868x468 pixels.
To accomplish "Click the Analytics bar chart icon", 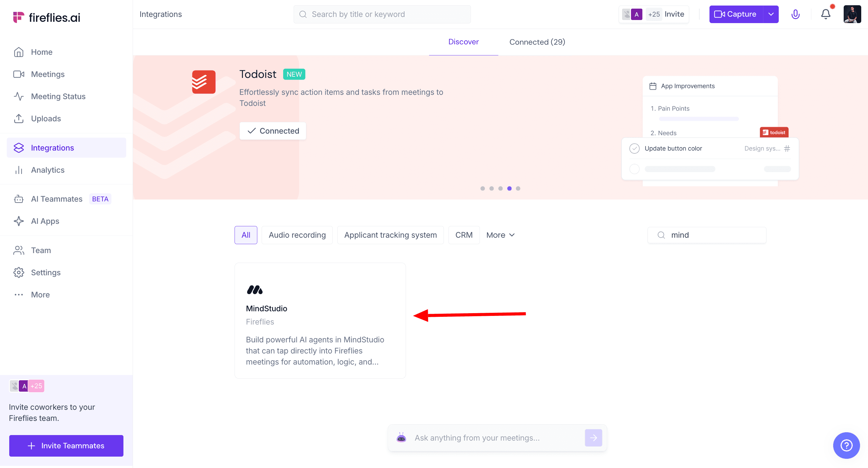I will pos(18,170).
